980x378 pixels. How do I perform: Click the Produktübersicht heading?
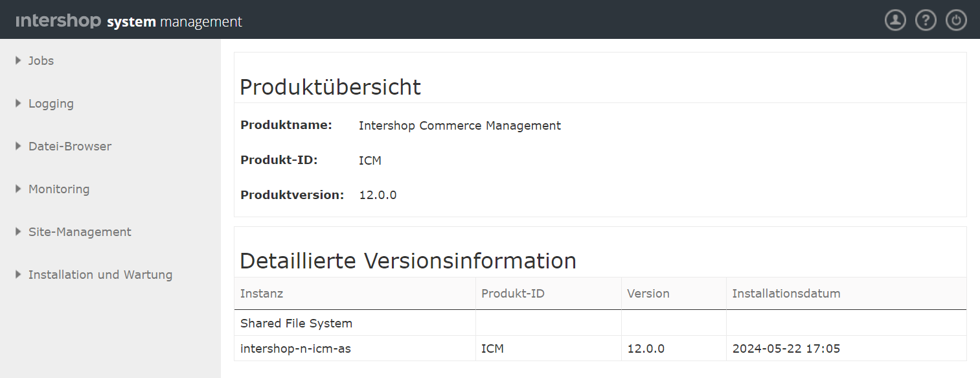[x=330, y=86]
